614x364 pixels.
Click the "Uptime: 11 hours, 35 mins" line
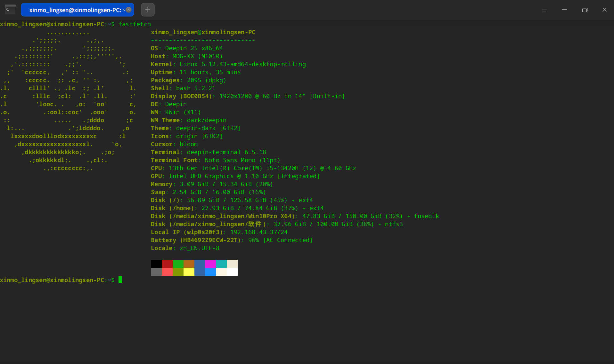coord(196,72)
